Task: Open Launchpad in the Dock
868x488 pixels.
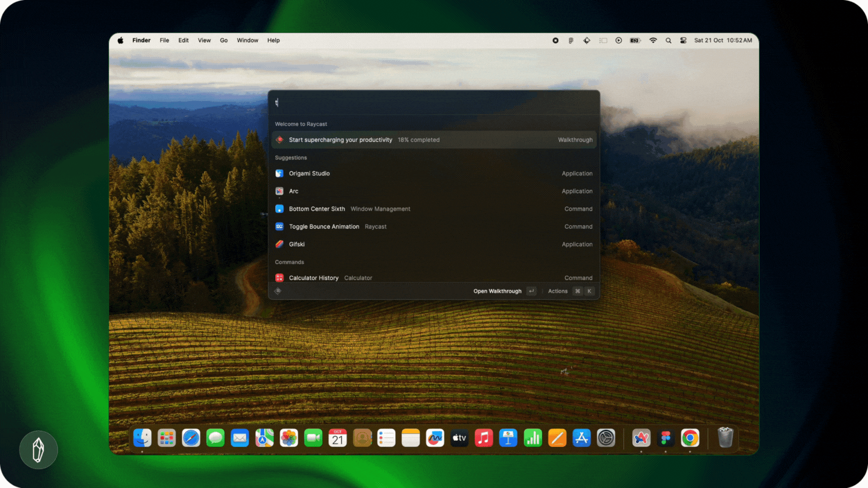Action: click(167, 438)
